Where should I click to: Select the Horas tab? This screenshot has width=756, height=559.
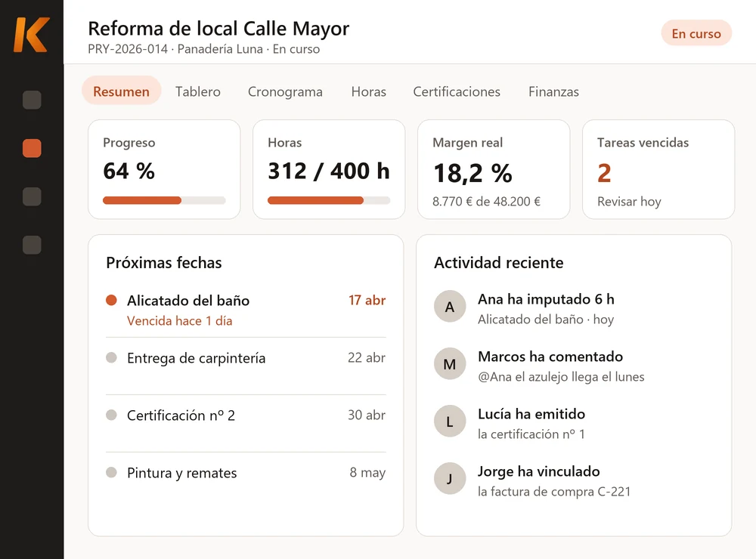click(368, 91)
